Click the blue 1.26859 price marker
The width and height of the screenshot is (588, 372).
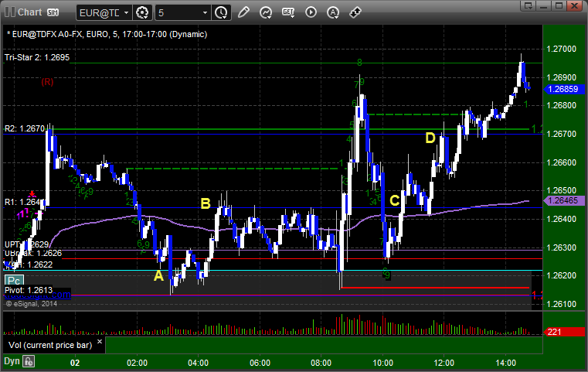(563, 89)
